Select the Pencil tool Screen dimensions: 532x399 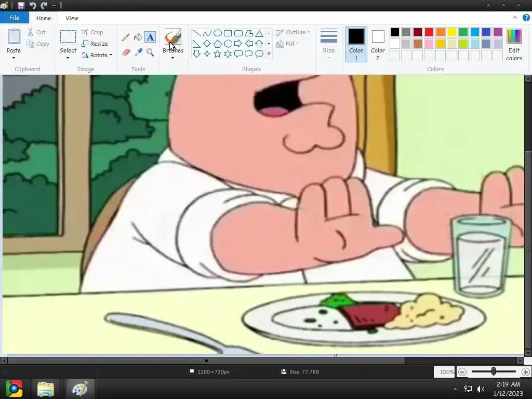(126, 37)
